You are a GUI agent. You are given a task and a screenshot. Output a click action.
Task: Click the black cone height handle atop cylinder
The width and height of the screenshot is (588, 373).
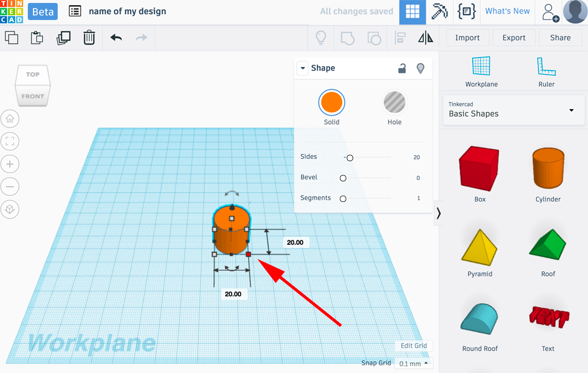tap(232, 207)
